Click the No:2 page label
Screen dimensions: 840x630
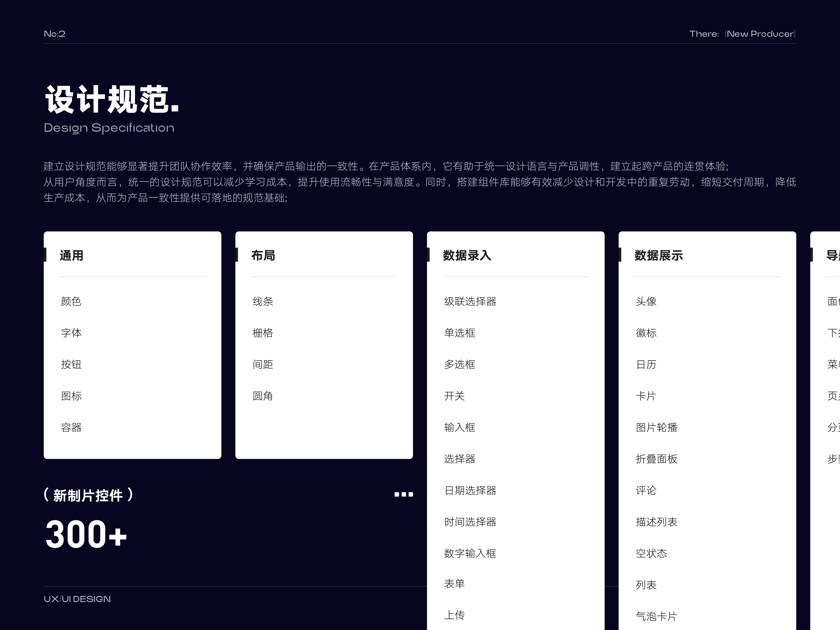point(55,34)
